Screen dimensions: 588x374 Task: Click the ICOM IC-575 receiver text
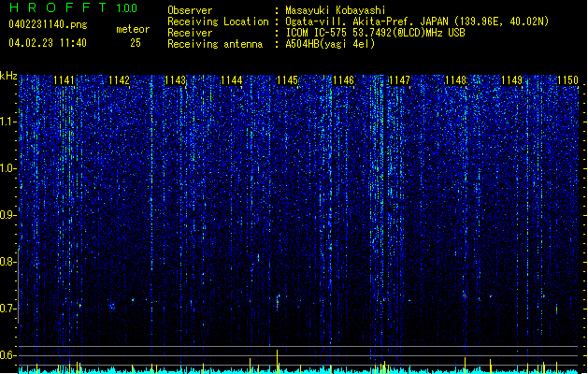click(x=375, y=33)
